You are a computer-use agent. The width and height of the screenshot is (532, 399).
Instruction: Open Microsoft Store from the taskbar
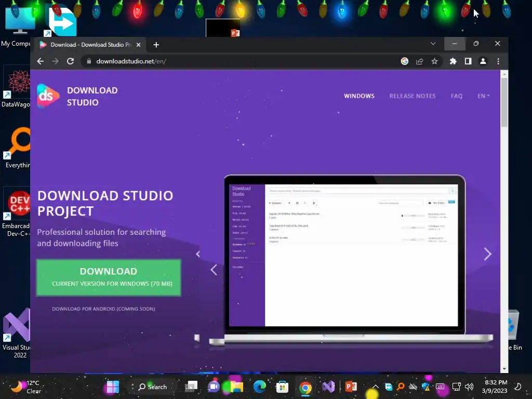(282, 387)
